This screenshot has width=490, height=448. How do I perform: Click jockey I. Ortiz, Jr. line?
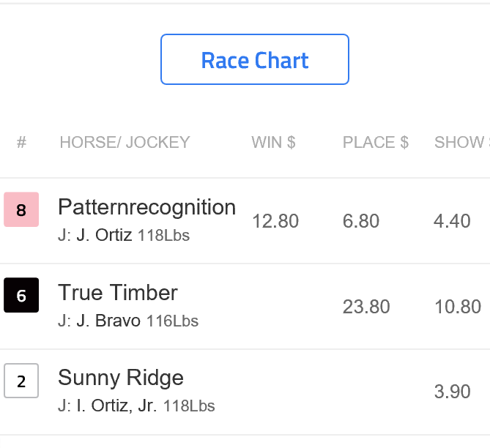(x=136, y=406)
